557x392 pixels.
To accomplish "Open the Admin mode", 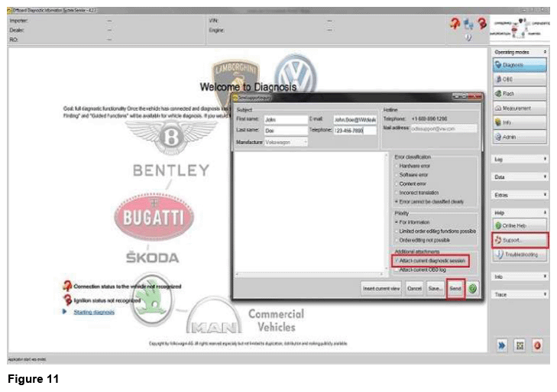I will (520, 137).
